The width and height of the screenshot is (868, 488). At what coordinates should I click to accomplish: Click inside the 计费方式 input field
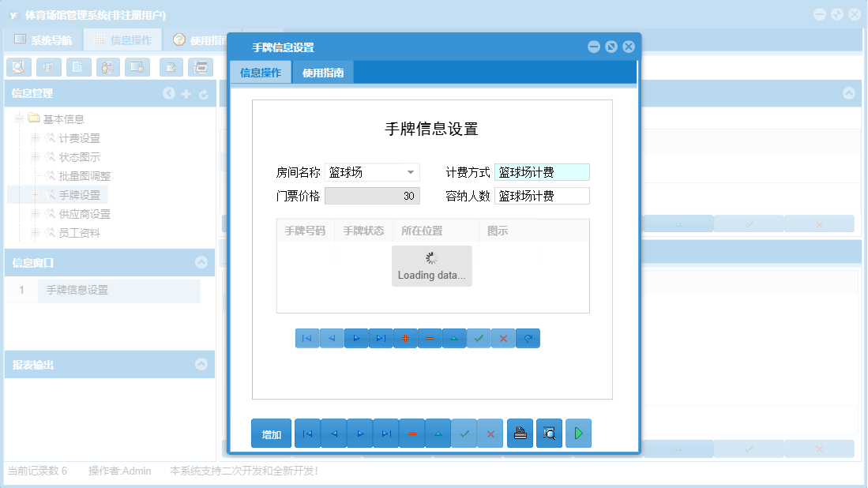click(541, 171)
